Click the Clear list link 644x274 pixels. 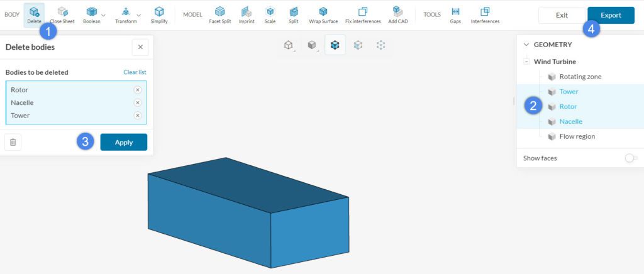135,72
